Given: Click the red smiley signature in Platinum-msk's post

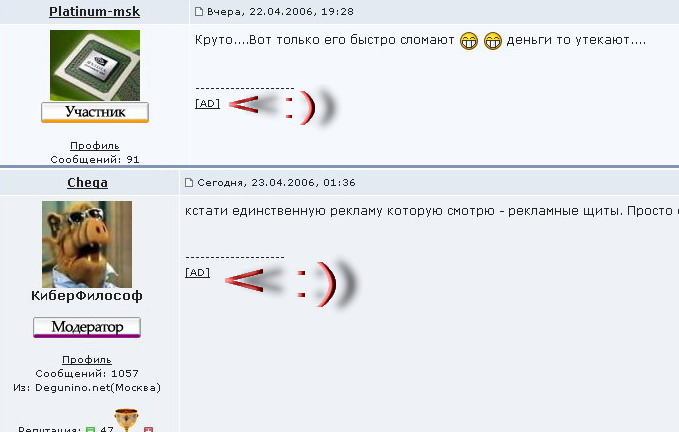Looking at the screenshot, I should coord(282,107).
